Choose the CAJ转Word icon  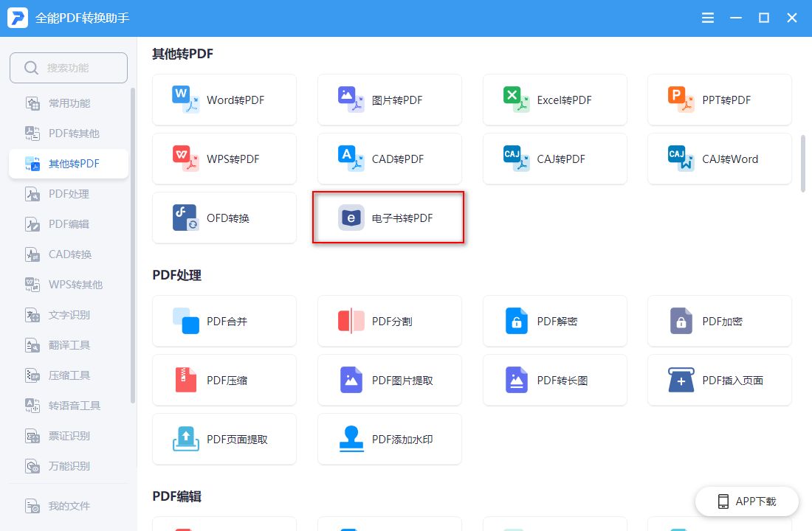[x=681, y=159]
